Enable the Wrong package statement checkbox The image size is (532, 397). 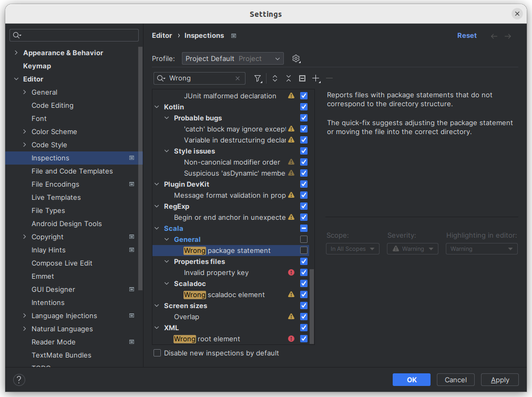coord(304,250)
